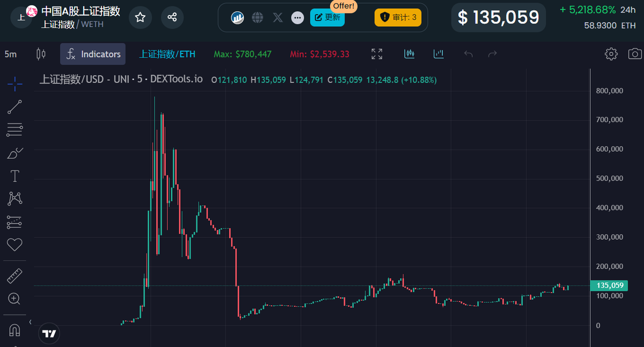644x347 pixels.
Task: Click the 更新 update button
Action: 327,17
